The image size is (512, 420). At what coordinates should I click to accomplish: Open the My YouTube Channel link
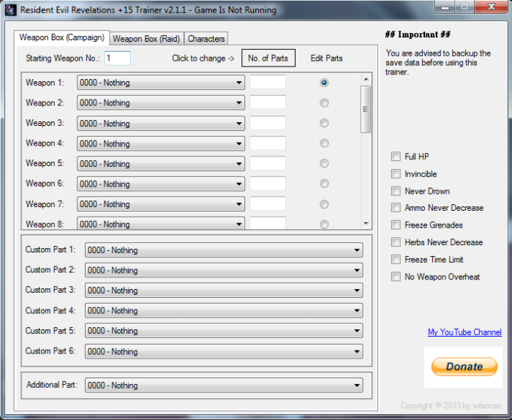tap(464, 332)
